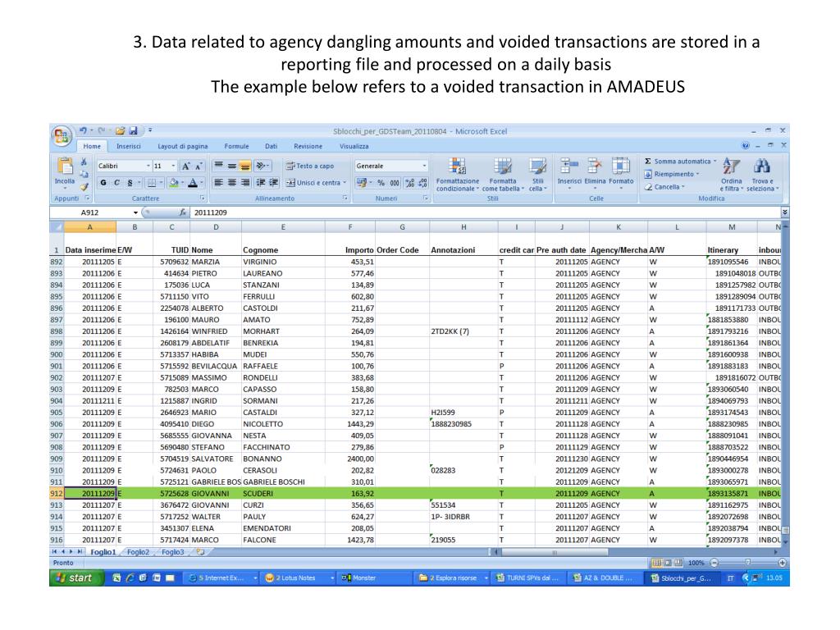Open the Lotus Notes taskbar button

pos(295,578)
